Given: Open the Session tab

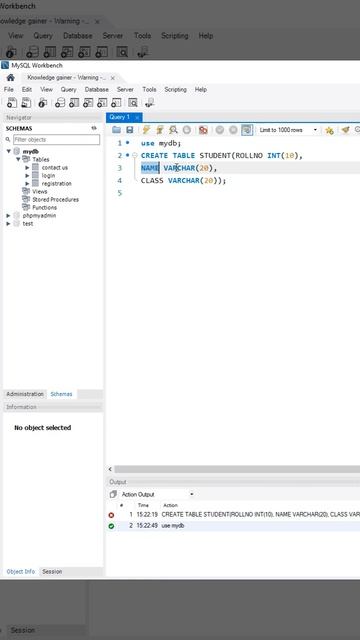Looking at the screenshot, I should click(52, 571).
